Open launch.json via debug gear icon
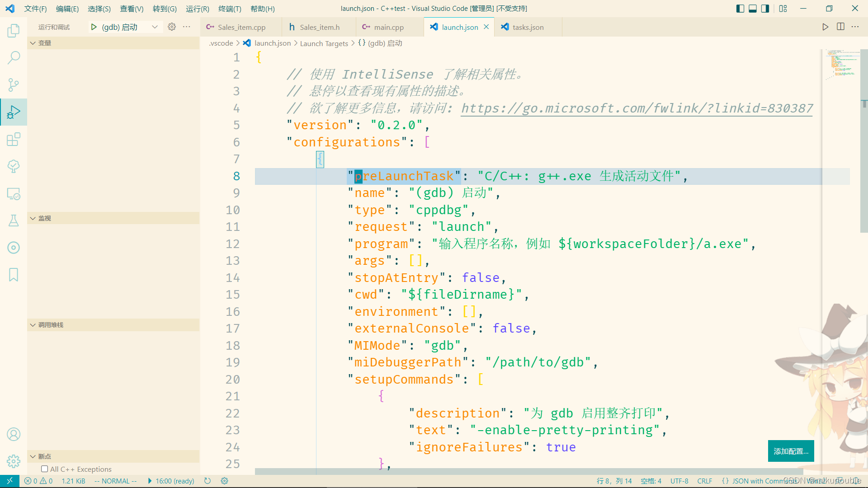The width and height of the screenshot is (868, 488). tap(172, 27)
